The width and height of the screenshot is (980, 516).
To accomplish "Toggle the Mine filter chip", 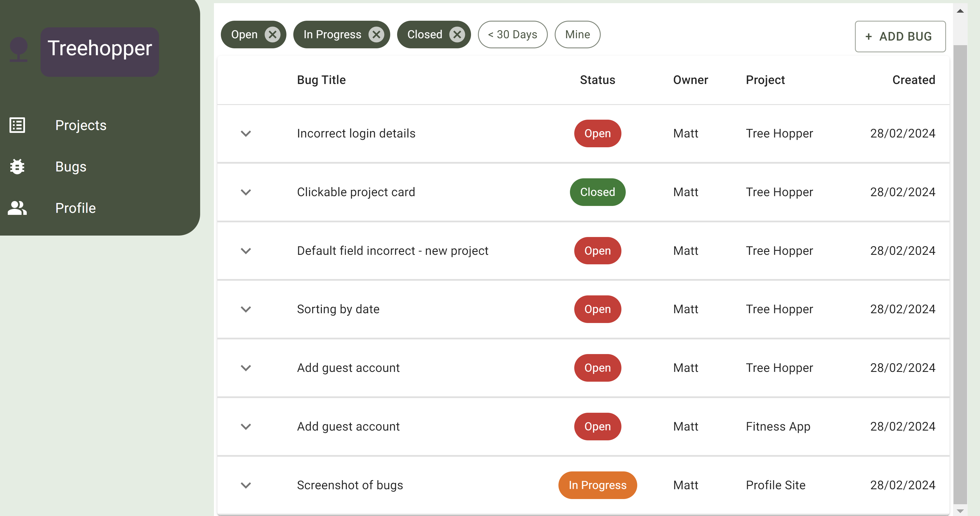I will 577,35.
